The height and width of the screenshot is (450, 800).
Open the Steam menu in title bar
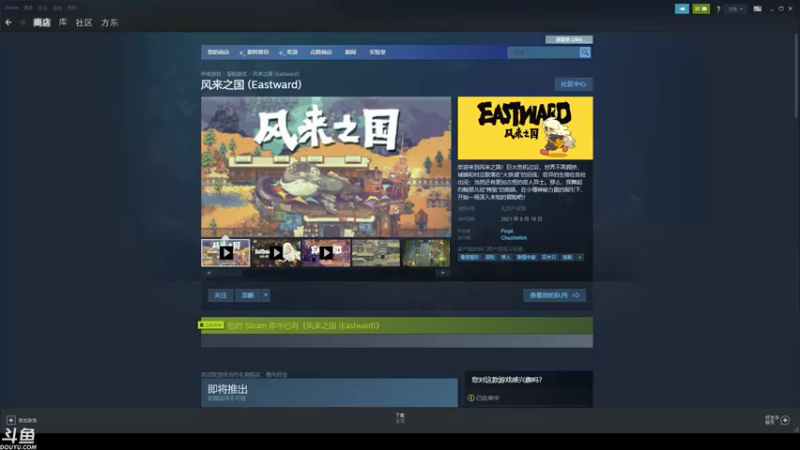[12, 8]
